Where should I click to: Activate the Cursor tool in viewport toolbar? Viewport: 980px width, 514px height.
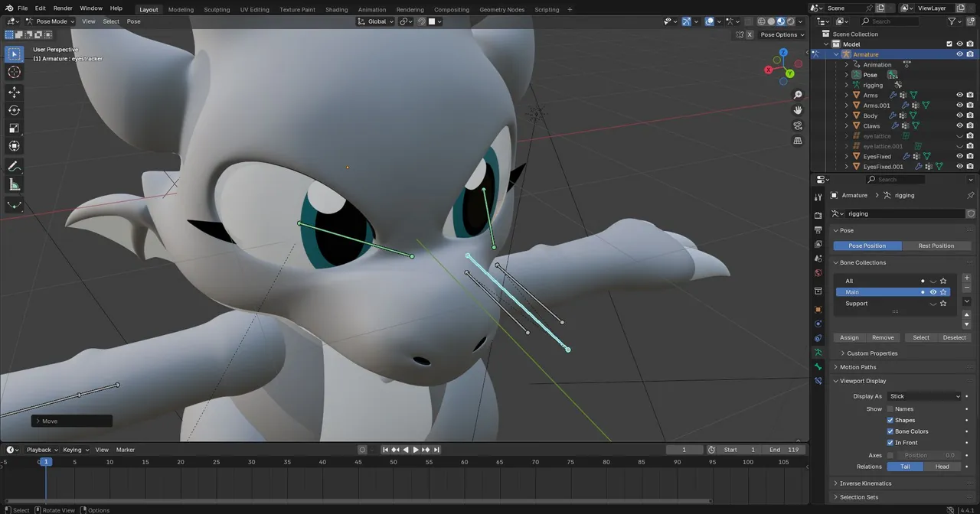(x=14, y=72)
